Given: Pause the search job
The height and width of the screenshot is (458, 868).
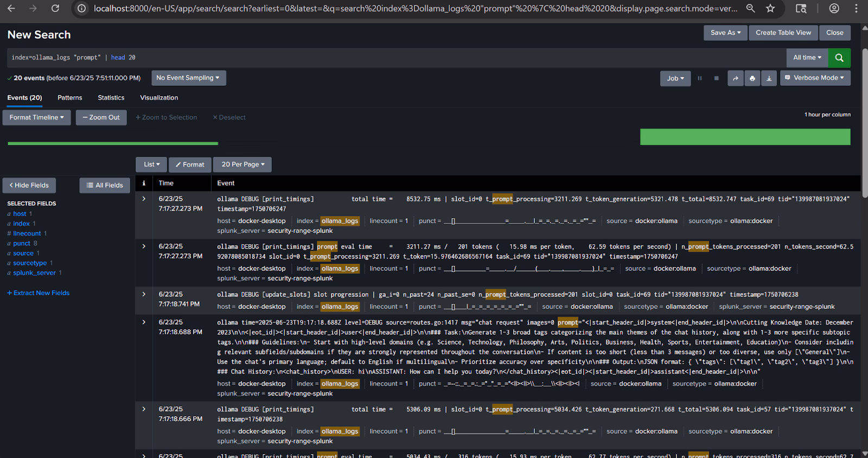Looking at the screenshot, I should click(700, 78).
